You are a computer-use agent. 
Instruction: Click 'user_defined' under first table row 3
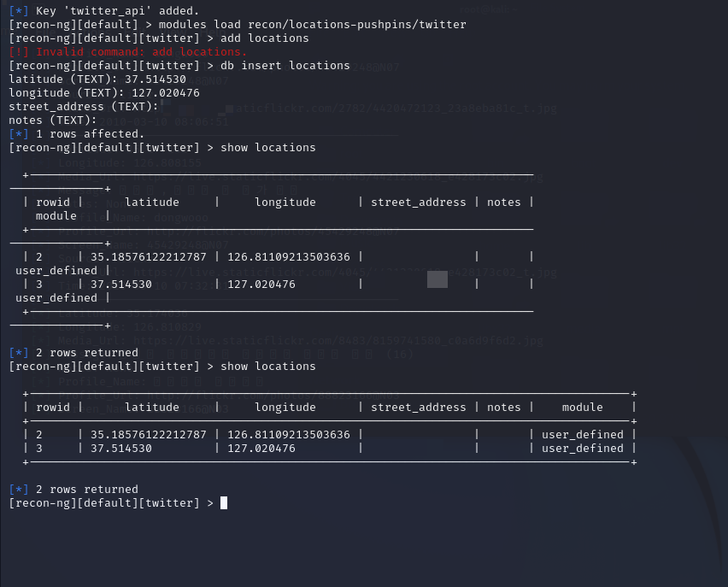click(56, 298)
